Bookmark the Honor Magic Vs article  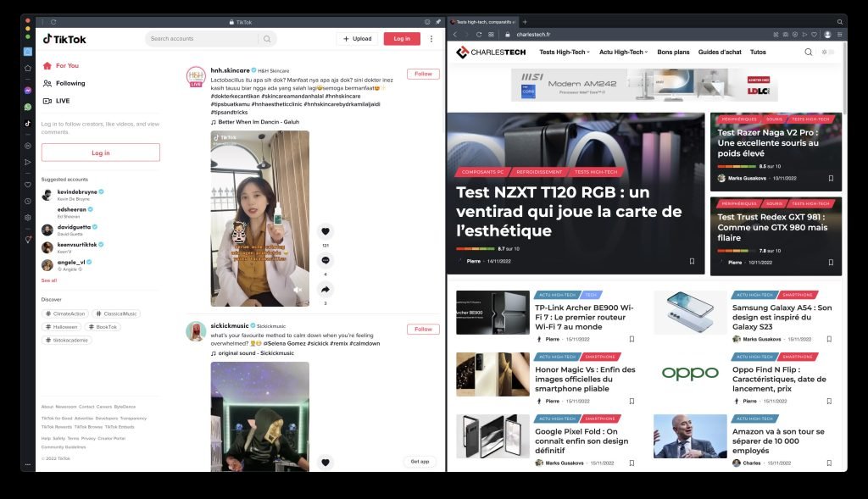pos(632,401)
